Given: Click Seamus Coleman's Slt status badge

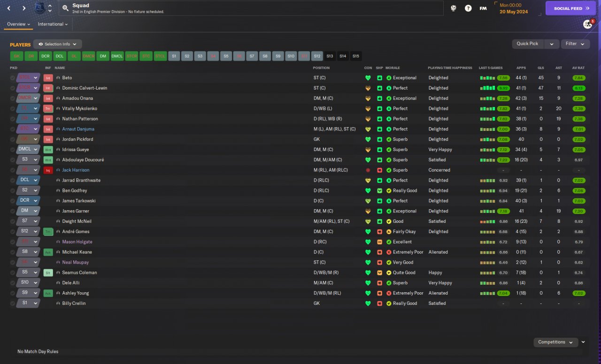Looking at the screenshot, I should tap(48, 273).
